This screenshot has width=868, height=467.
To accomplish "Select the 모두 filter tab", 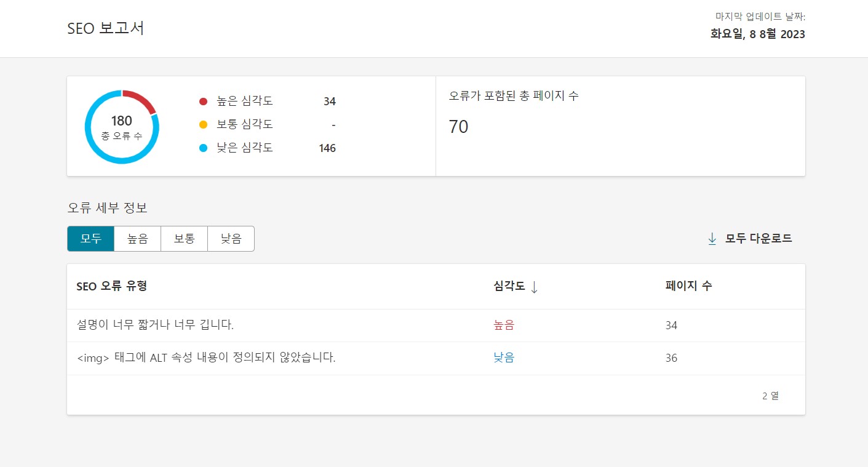I will click(x=90, y=239).
